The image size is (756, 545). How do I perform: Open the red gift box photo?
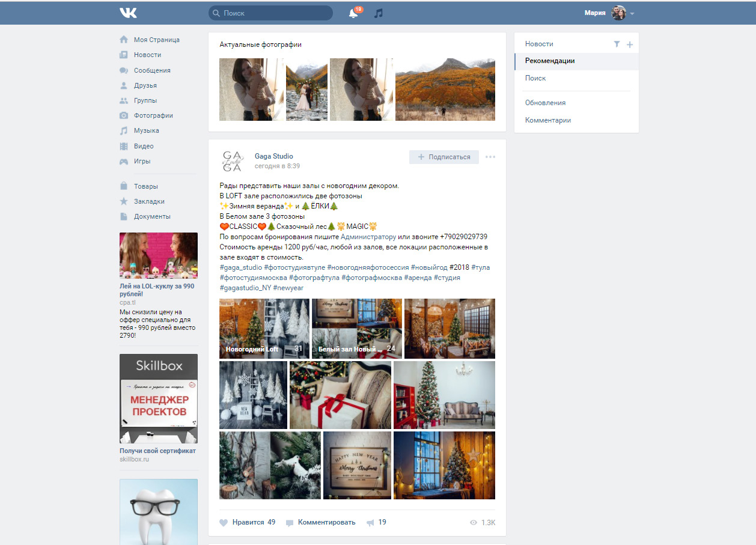[340, 395]
